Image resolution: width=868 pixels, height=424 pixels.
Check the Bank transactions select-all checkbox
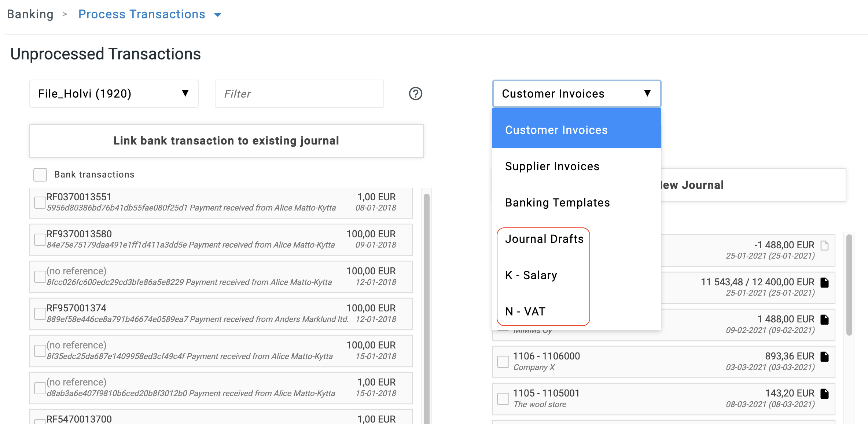[40, 175]
